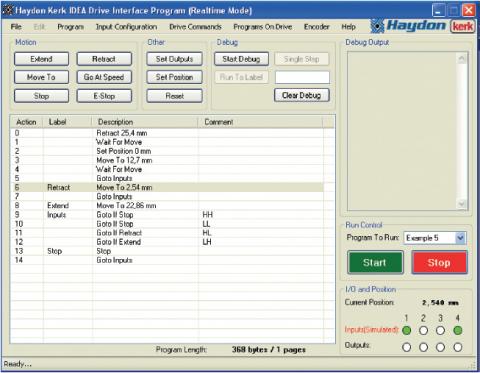Viewport: 480px width, 373px height.
Task: Click the Label column header
Action: pyautogui.click(x=67, y=122)
